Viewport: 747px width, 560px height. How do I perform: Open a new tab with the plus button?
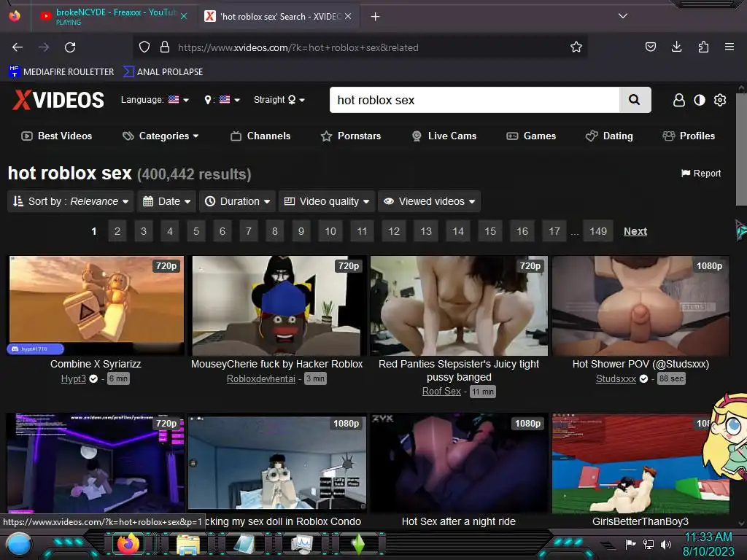[x=376, y=17]
